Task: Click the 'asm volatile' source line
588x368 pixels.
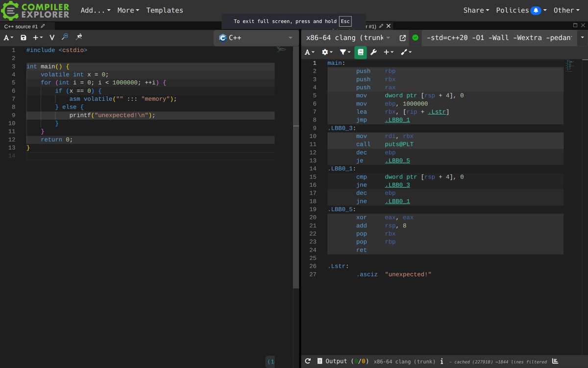Action: coord(122,99)
